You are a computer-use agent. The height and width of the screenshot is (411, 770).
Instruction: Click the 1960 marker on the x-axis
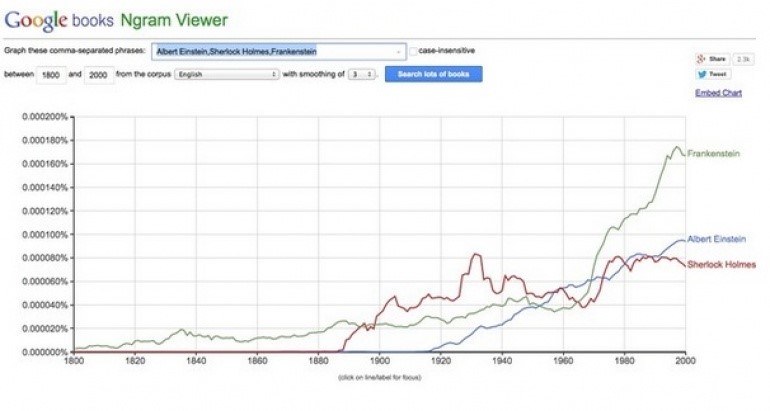point(562,360)
